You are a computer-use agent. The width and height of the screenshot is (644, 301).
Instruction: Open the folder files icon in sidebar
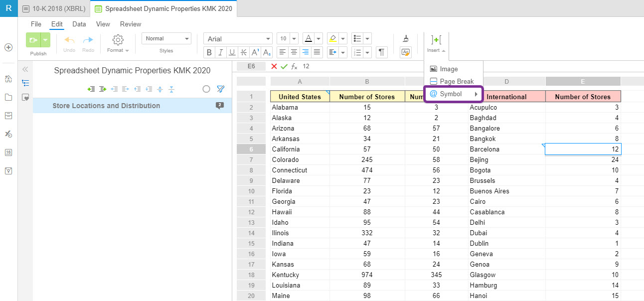[x=8, y=97]
